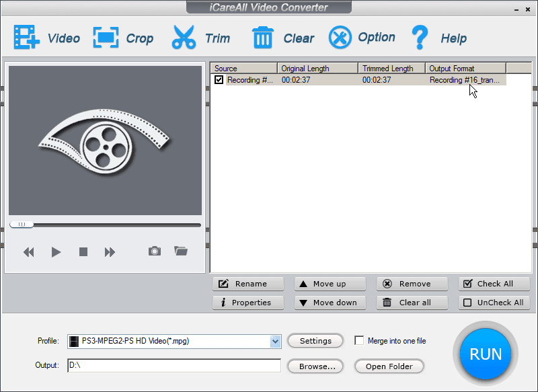Viewport: 538px width, 392px height.
Task: Take a snapshot with the camera icon
Action: [154, 251]
